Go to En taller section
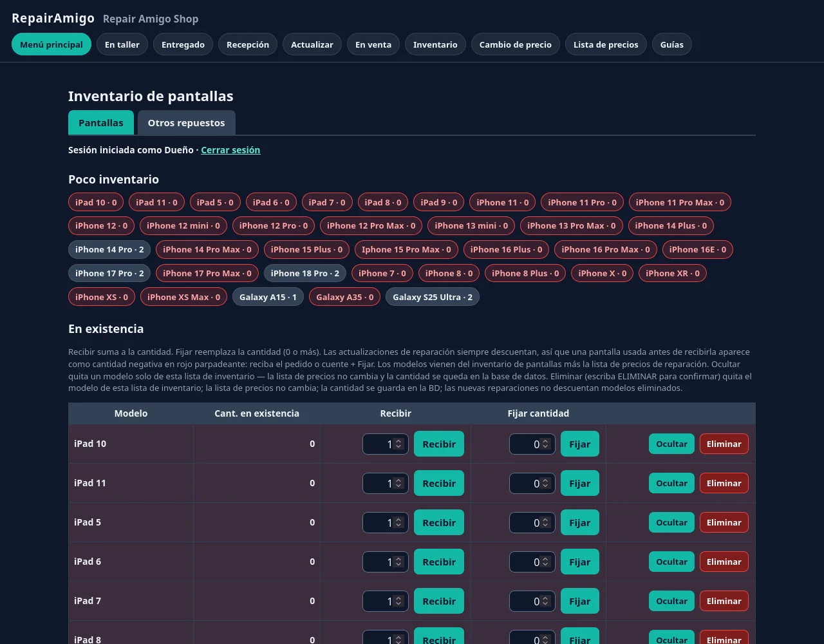824x644 pixels. pos(122,44)
